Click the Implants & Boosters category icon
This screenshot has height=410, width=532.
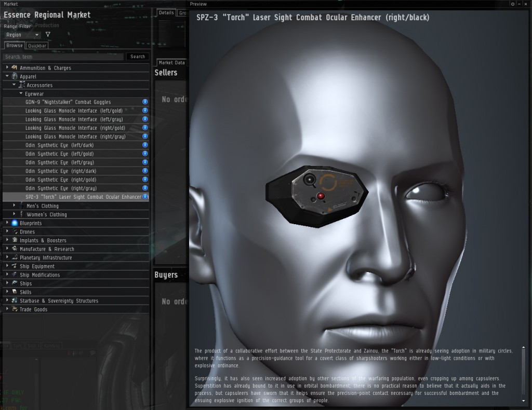click(14, 240)
